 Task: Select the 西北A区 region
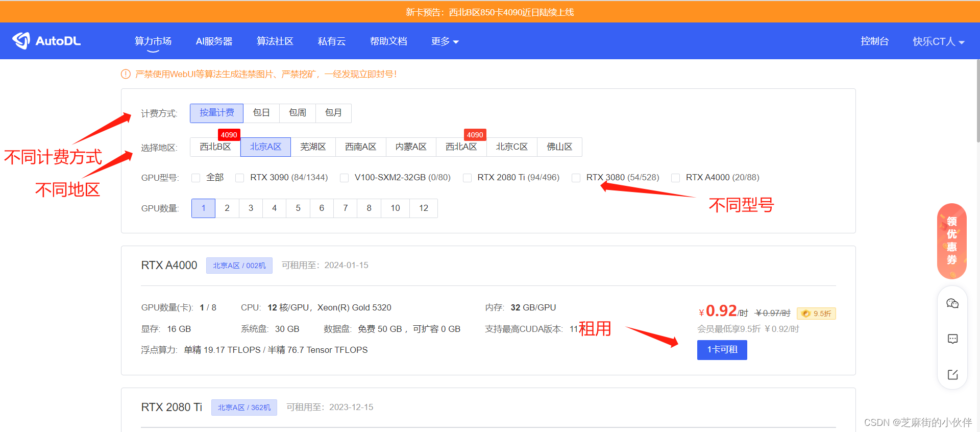[x=461, y=147]
